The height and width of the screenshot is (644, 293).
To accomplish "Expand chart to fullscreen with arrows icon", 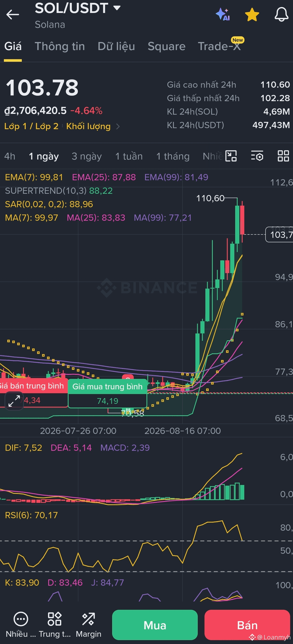I will [x=14, y=401].
